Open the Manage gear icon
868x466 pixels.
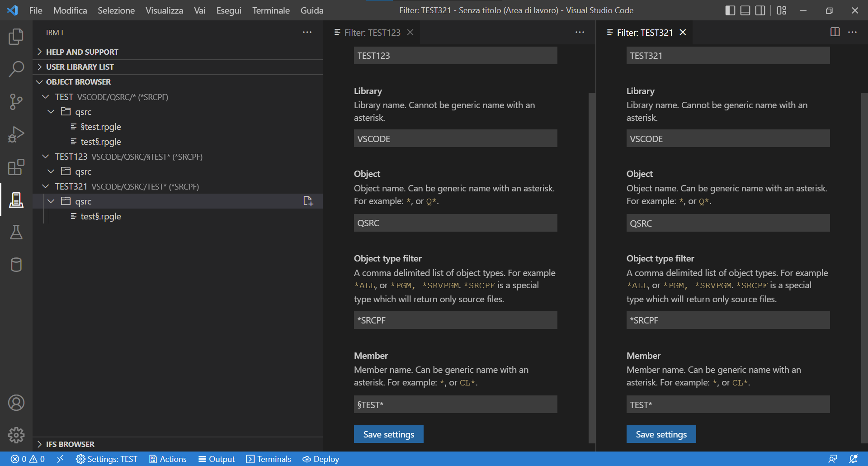pos(16,435)
